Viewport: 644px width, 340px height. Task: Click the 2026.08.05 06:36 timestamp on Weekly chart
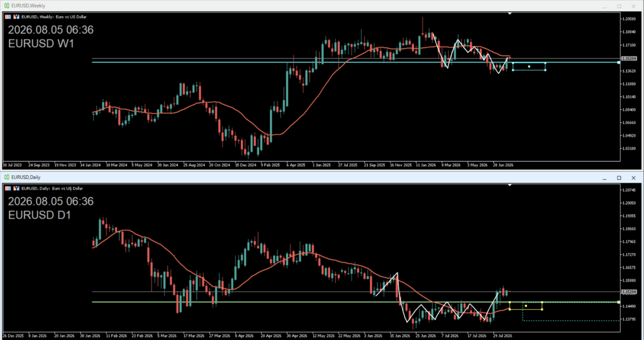pos(50,30)
